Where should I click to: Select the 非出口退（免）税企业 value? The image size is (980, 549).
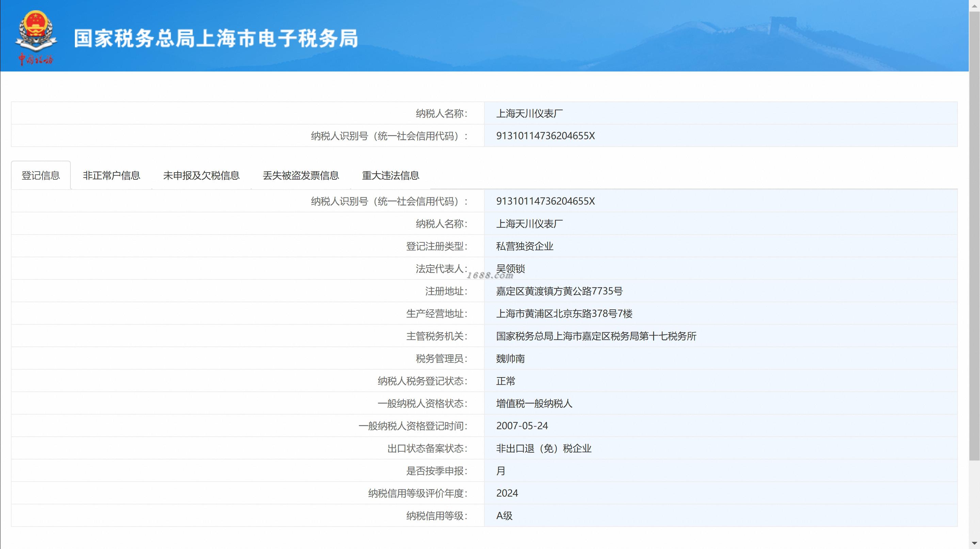(x=544, y=448)
